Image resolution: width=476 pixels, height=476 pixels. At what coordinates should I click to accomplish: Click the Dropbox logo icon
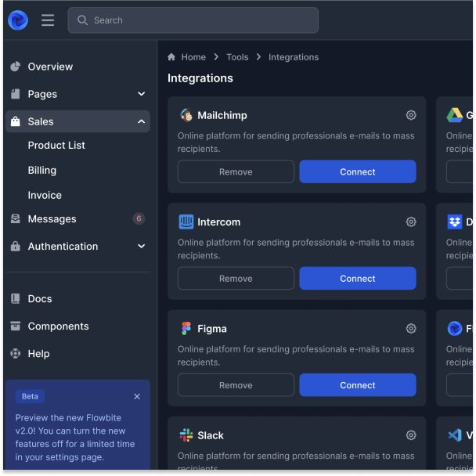pyautogui.click(x=454, y=222)
